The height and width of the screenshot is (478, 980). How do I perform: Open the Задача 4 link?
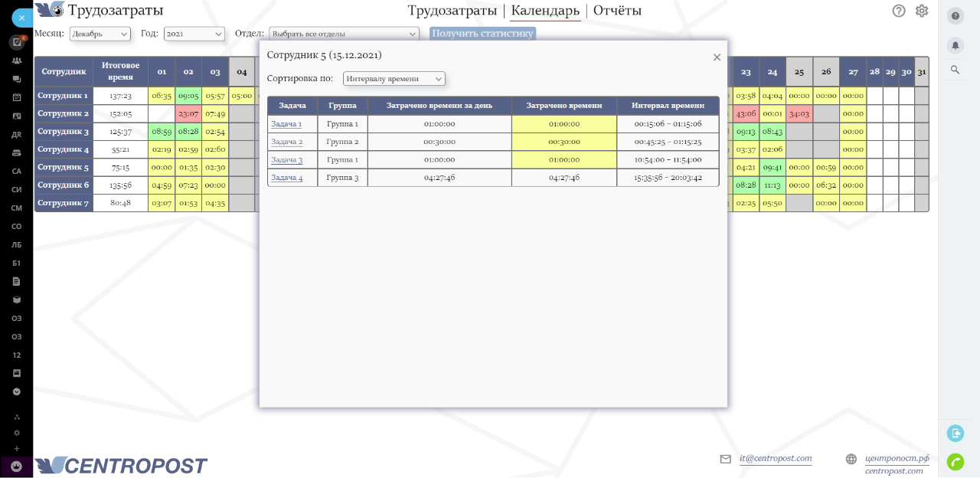tap(286, 178)
